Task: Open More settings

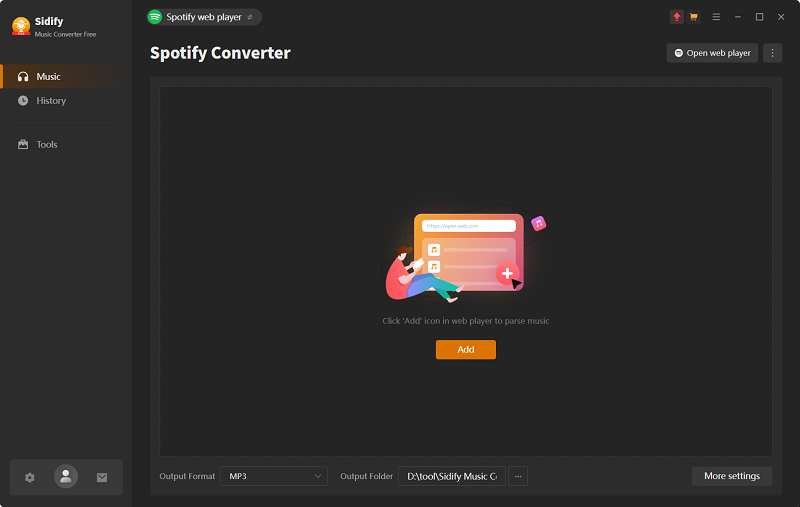Action: pyautogui.click(x=732, y=476)
